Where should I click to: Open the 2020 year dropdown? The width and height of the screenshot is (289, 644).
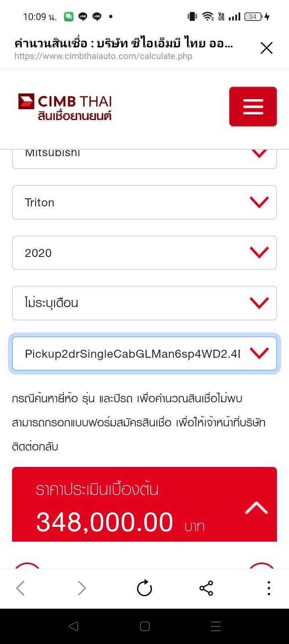pyautogui.click(x=144, y=253)
